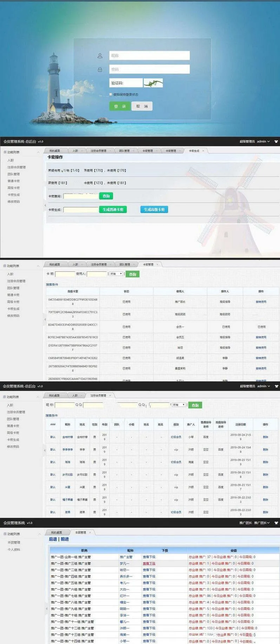Click the blue 生成高级卡密 button

coord(154,210)
